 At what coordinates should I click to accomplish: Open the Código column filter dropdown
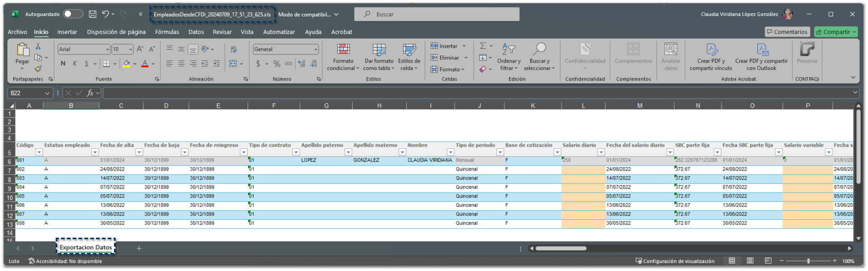39,152
